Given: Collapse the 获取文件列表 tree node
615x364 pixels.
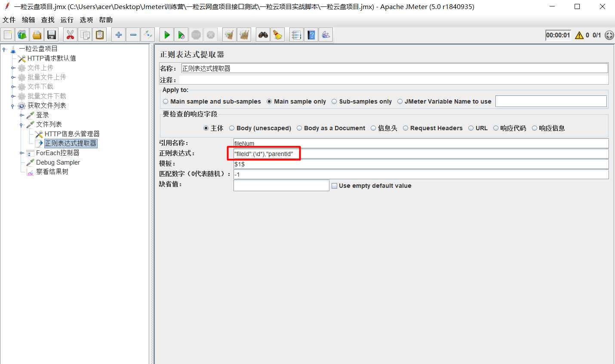Looking at the screenshot, I should point(13,106).
